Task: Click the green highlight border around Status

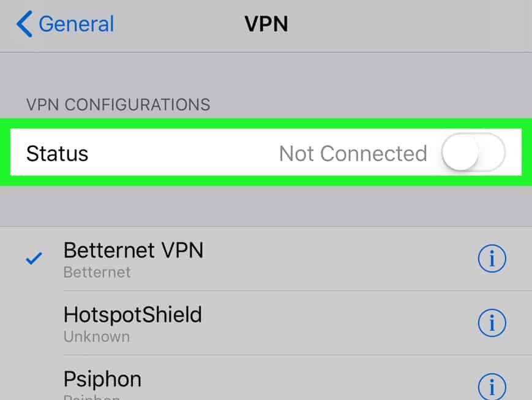Action: 266,124
